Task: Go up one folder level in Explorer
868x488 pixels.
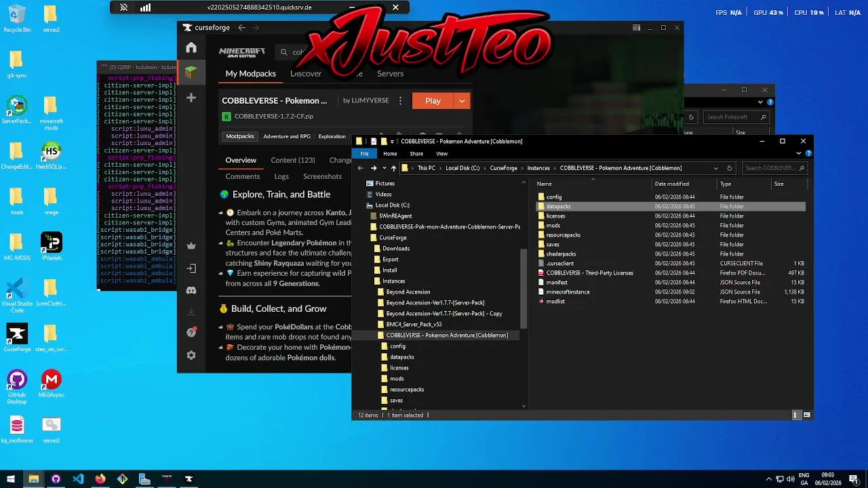Action: click(x=393, y=168)
